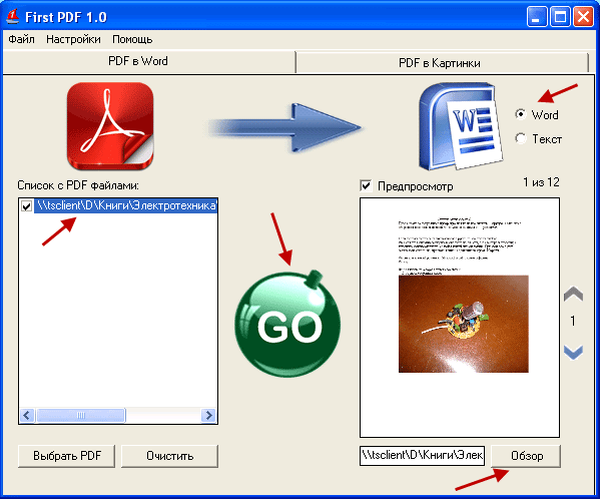Screen dimensions: 600x499
Task: Click the Обзор browse button
Action: click(x=526, y=456)
